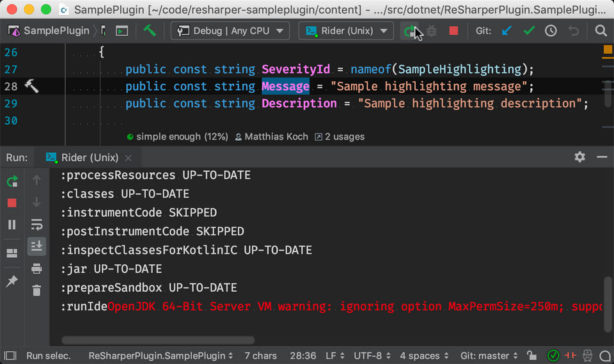
Task: Show Git history via the clock icon
Action: [551, 31]
